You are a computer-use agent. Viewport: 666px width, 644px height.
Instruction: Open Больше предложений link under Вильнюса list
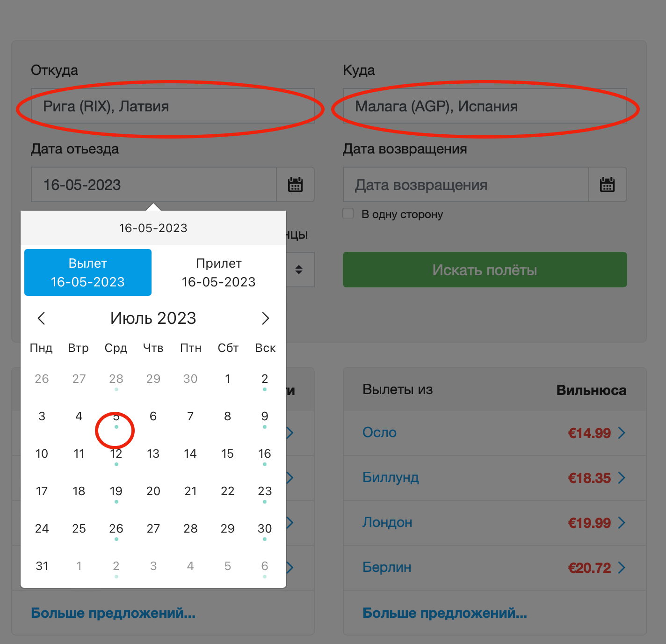click(x=444, y=613)
